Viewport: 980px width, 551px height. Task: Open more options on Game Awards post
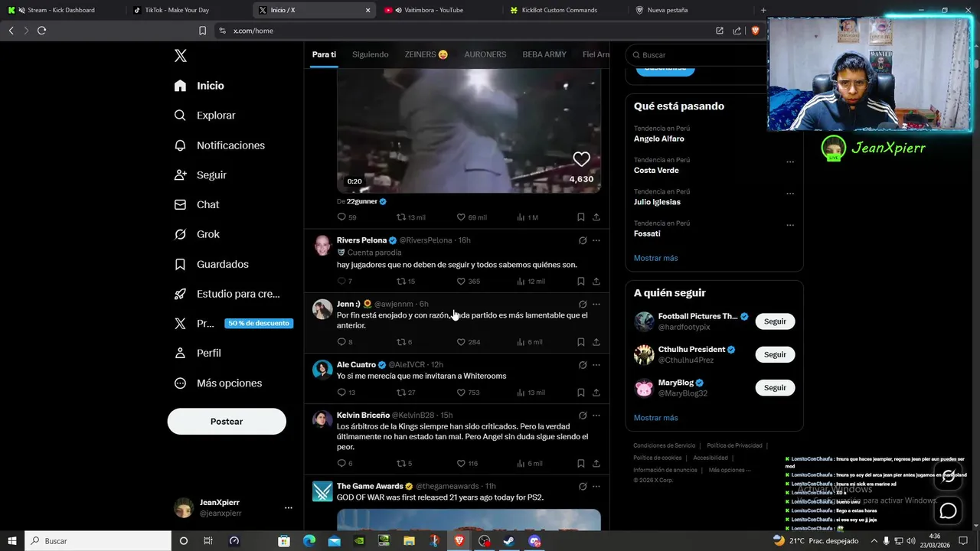[x=596, y=486]
